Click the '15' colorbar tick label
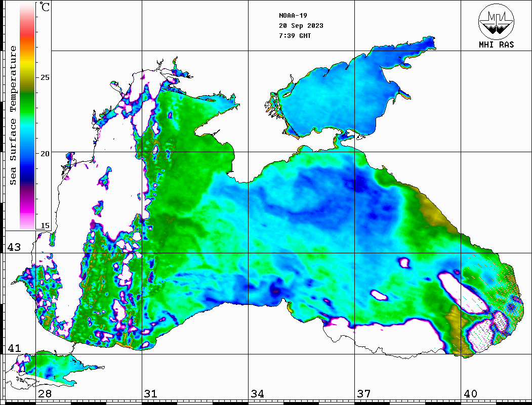Viewport: 532px width, 405px height. point(45,226)
